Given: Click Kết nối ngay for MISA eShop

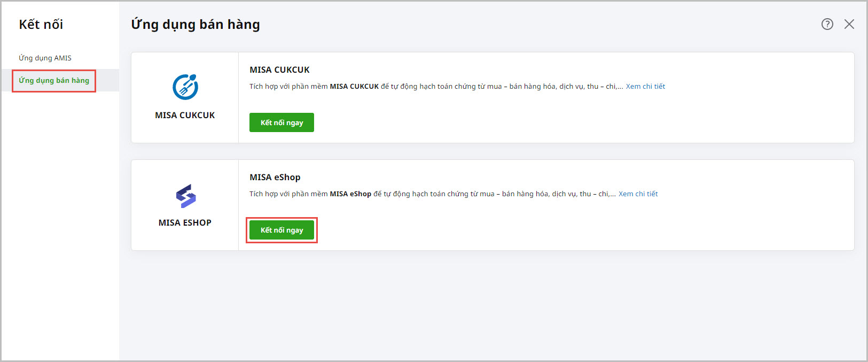Looking at the screenshot, I should tap(281, 230).
